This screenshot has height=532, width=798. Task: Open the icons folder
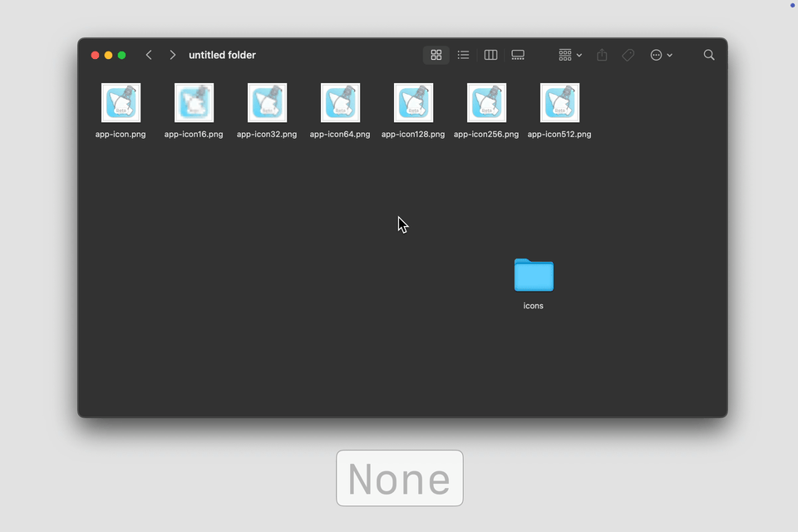tap(533, 275)
